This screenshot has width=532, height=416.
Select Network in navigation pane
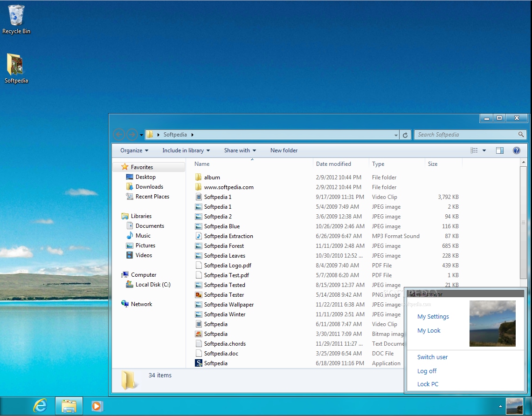click(141, 304)
